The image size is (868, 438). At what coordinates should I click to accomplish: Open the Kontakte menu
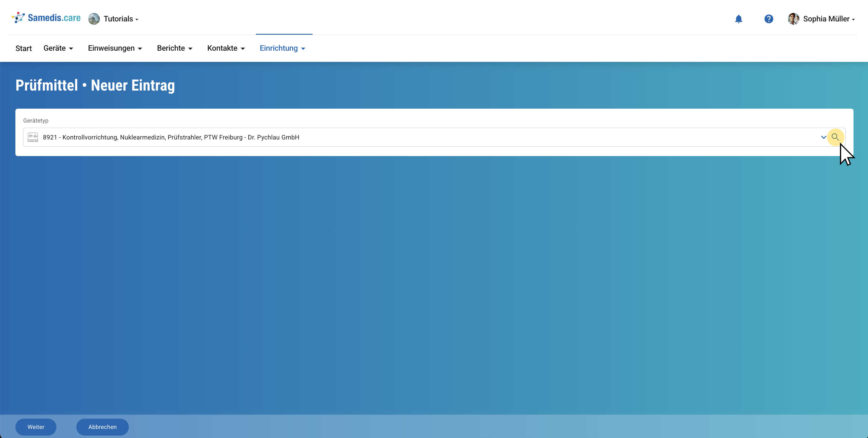coord(226,48)
